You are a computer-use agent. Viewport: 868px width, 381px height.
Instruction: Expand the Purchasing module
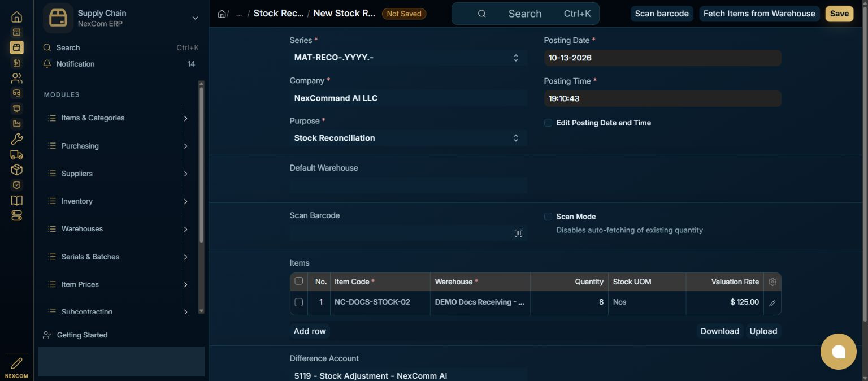pyautogui.click(x=185, y=146)
